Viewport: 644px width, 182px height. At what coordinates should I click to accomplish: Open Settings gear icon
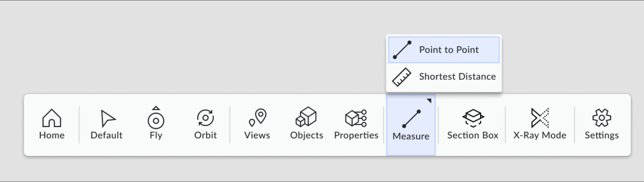pyautogui.click(x=602, y=118)
